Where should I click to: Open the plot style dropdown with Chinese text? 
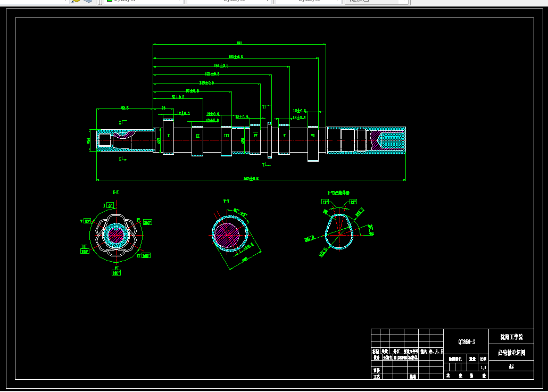tap(376, 1)
